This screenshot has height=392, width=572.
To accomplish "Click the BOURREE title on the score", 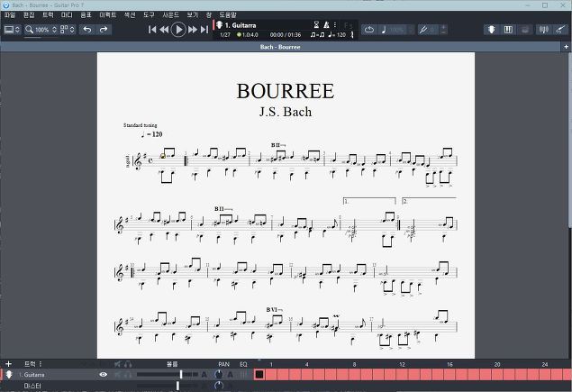I will 286,91.
